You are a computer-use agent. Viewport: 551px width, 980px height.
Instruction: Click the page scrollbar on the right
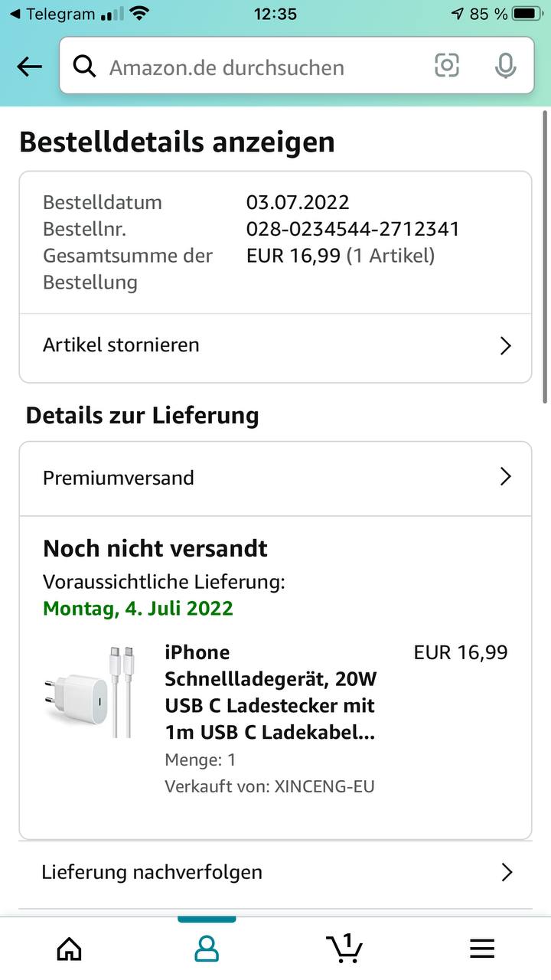click(545, 256)
